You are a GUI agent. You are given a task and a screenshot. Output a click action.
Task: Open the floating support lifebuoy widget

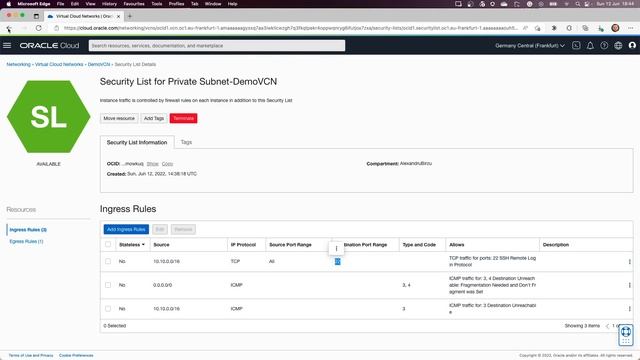pyautogui.click(x=626, y=335)
